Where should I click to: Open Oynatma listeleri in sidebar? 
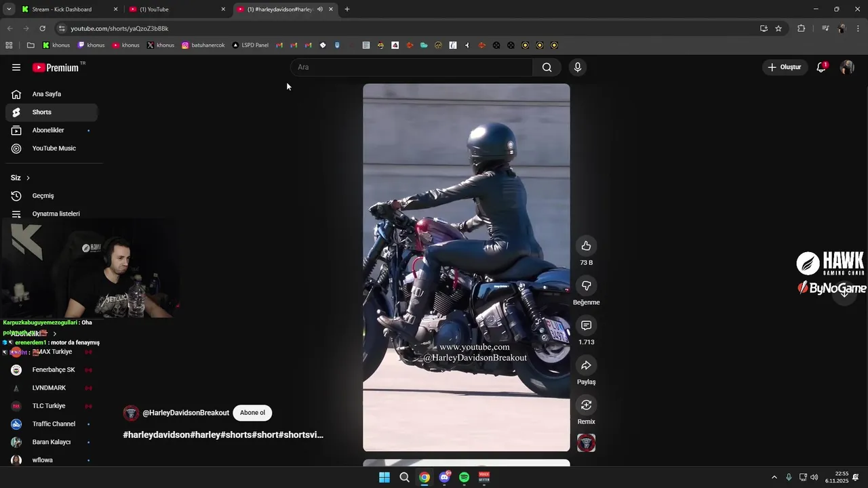coord(52,213)
